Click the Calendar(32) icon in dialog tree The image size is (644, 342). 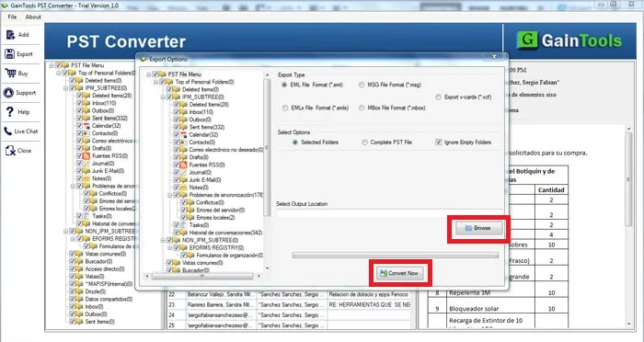click(184, 134)
